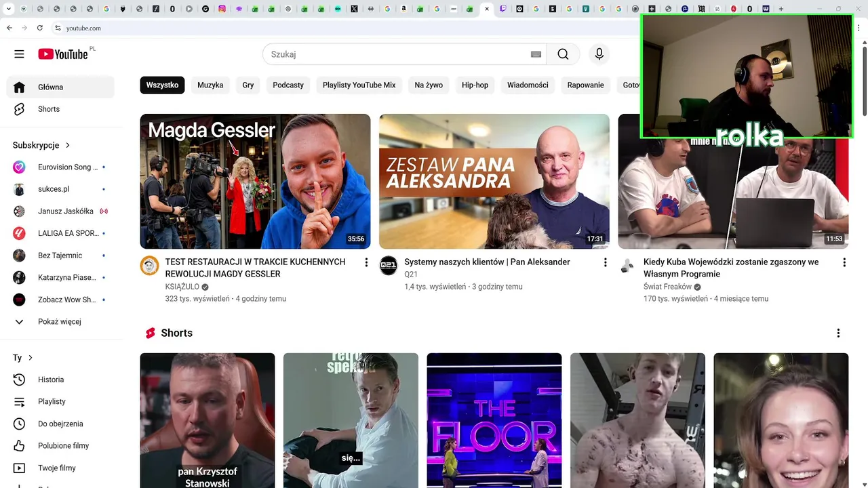Expand the Subskrypcje section arrow

(x=68, y=145)
